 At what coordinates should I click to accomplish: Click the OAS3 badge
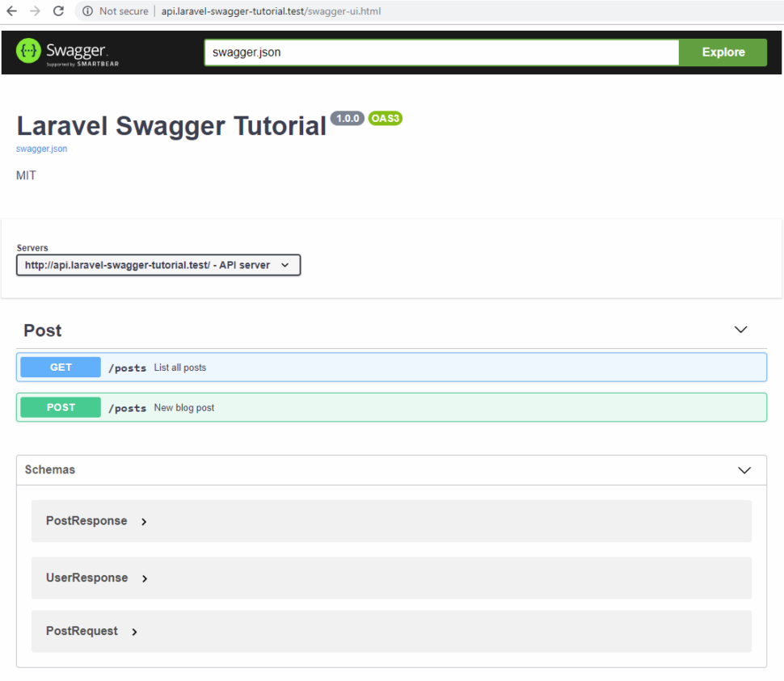[x=385, y=119]
